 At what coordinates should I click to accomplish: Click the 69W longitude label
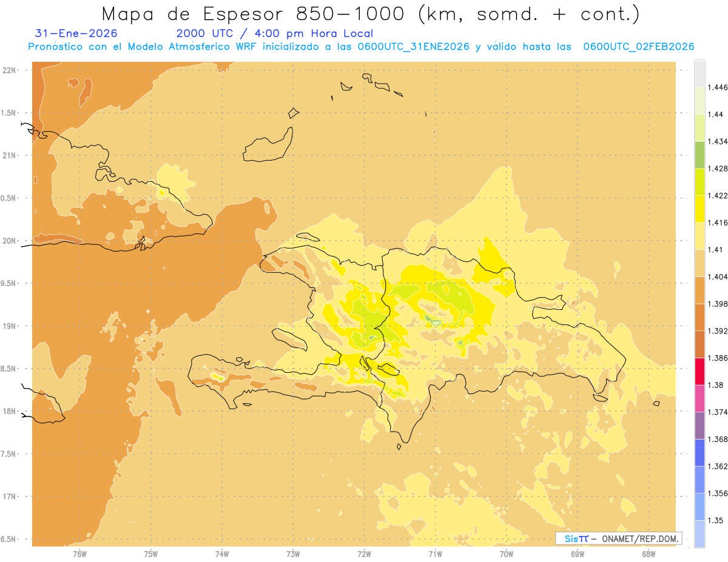pyautogui.click(x=578, y=554)
